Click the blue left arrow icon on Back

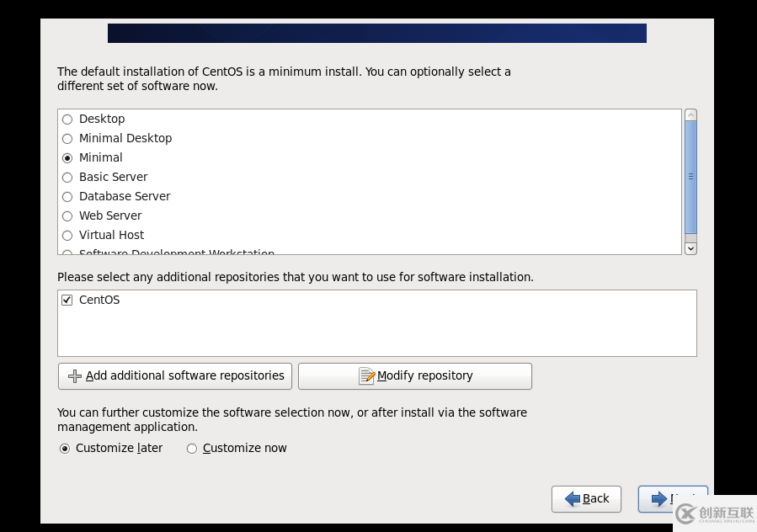[x=573, y=498]
